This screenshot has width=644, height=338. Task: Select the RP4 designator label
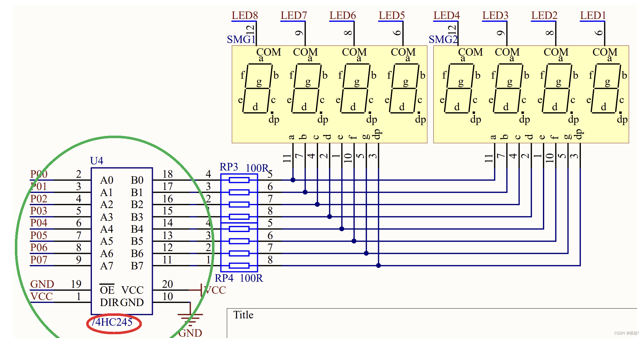pos(224,278)
